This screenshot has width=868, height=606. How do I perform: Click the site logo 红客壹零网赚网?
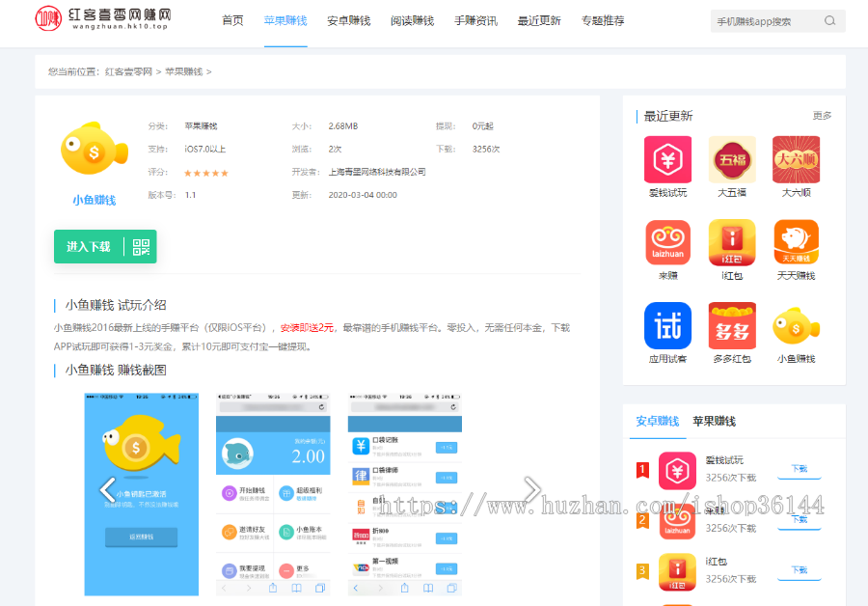(103, 18)
